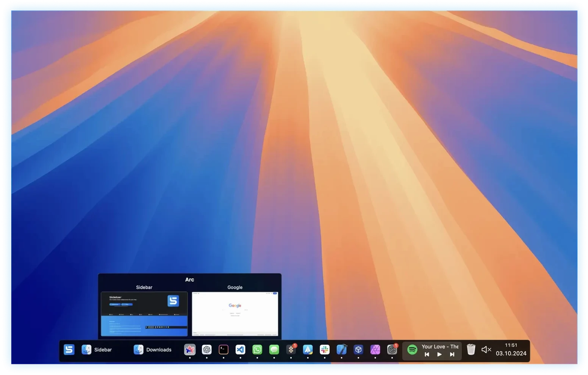Open the Affinity Photo icon
This screenshot has width=588, height=375.
(375, 350)
